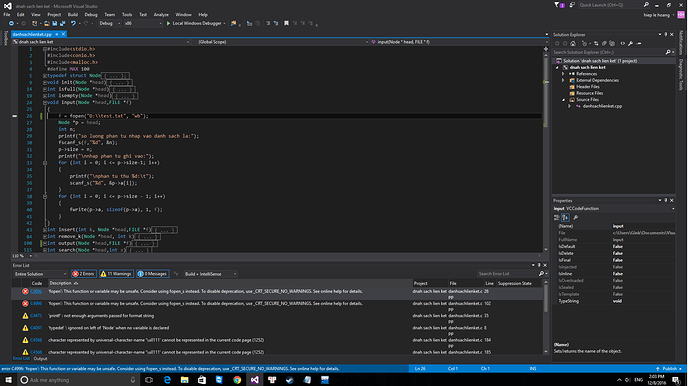Click the Properties wrench icon in Solution Explorer
This screenshot has width=690, height=386.
[x=630, y=44]
